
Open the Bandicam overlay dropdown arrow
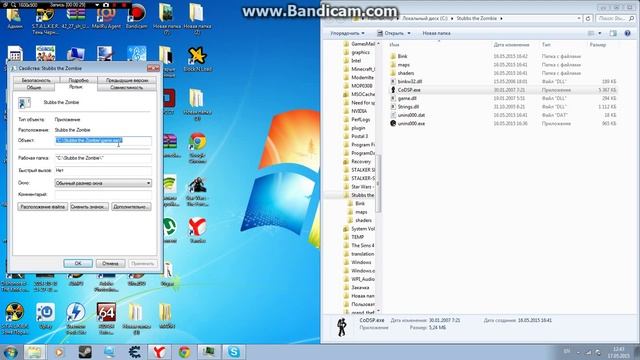coord(97,4)
